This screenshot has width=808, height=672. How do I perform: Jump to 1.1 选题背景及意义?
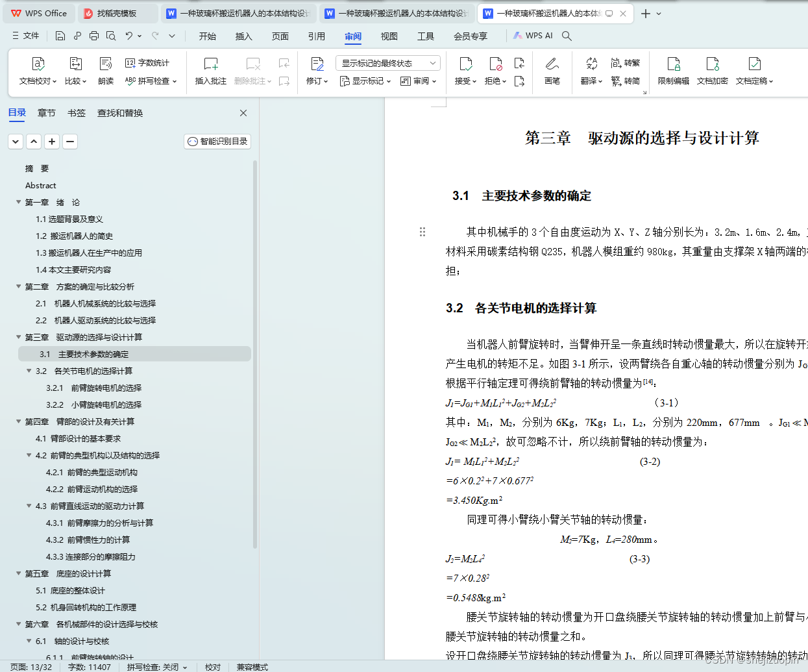(69, 219)
